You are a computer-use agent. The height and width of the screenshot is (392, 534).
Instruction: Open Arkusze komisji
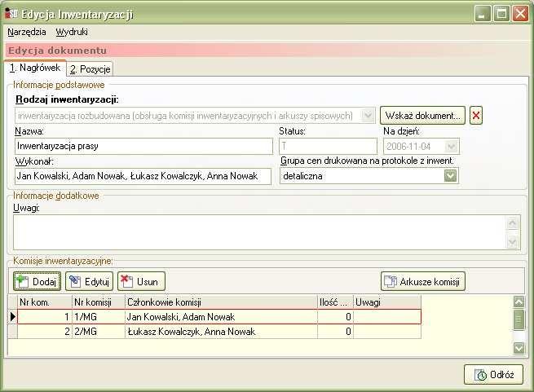pos(422,281)
